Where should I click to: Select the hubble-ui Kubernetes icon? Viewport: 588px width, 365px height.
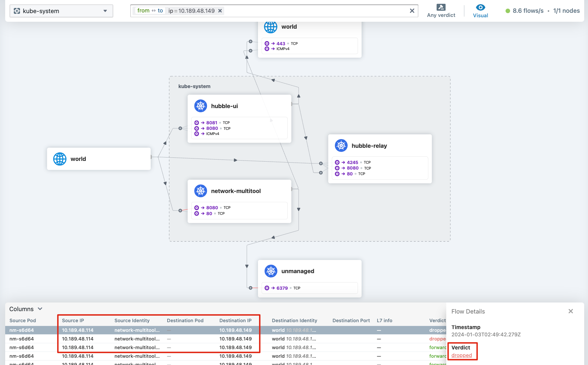[x=201, y=106]
